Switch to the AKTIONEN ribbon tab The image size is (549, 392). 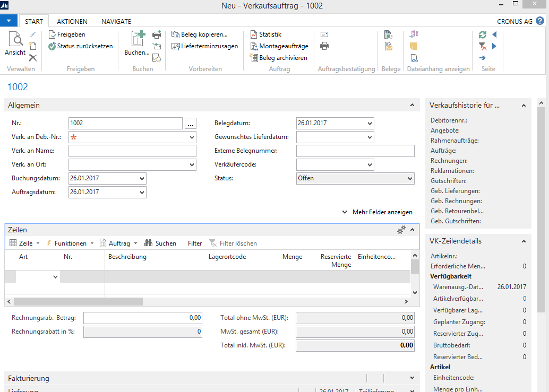click(72, 21)
